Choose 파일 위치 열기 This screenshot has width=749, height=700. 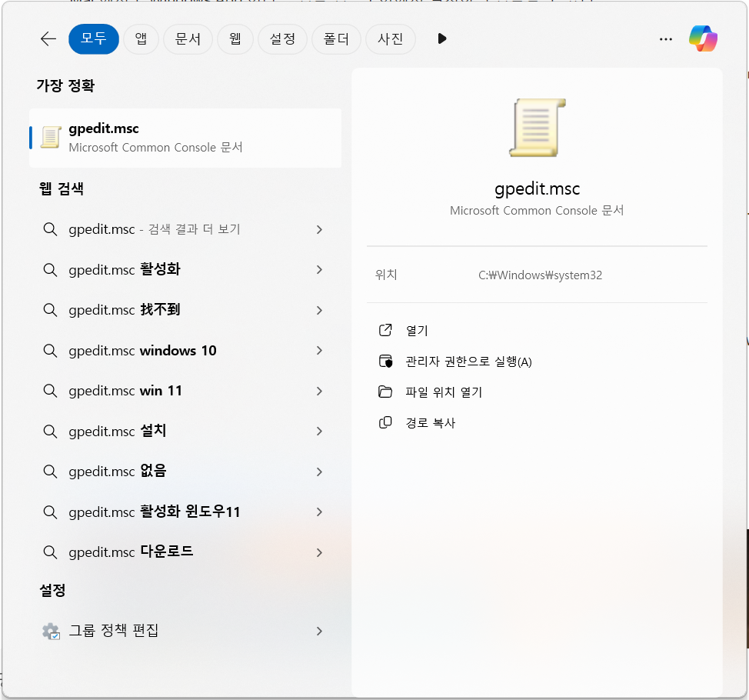coord(444,392)
